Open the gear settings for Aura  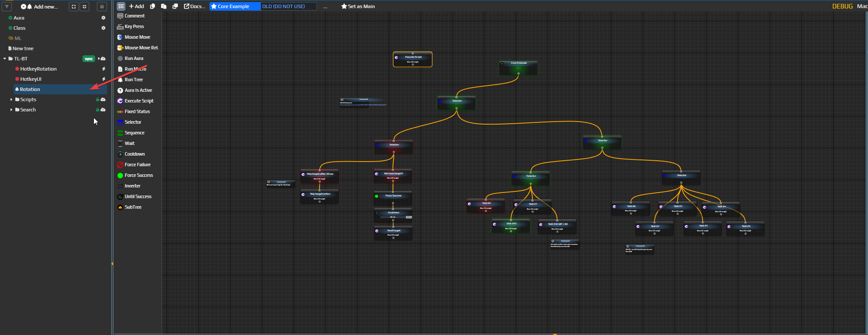[x=103, y=18]
